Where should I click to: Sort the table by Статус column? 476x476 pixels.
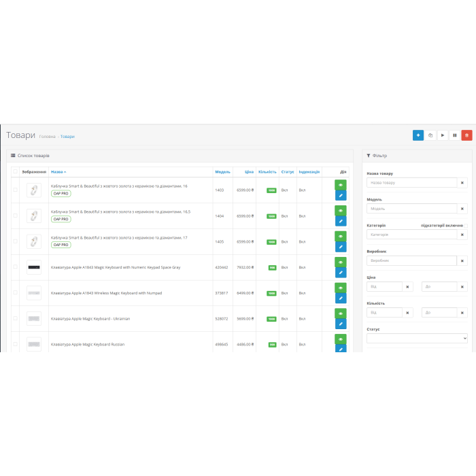(288, 172)
